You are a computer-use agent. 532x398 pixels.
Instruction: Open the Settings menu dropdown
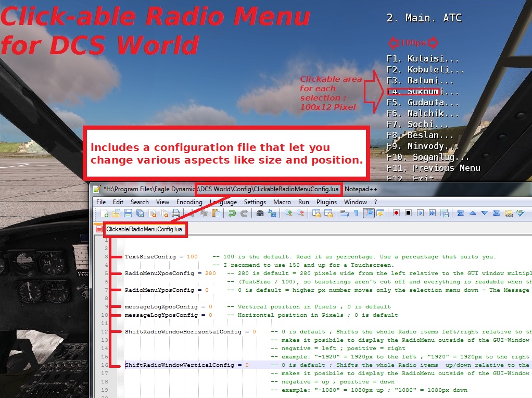[x=255, y=202]
